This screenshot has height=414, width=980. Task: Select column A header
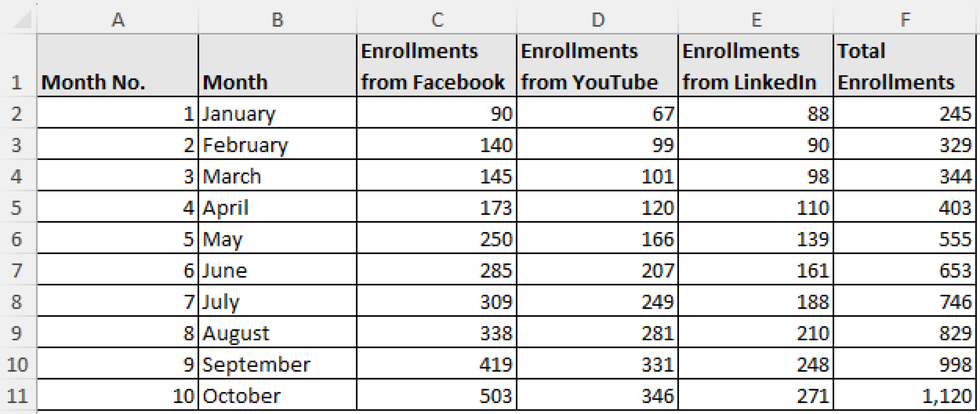coord(118,19)
